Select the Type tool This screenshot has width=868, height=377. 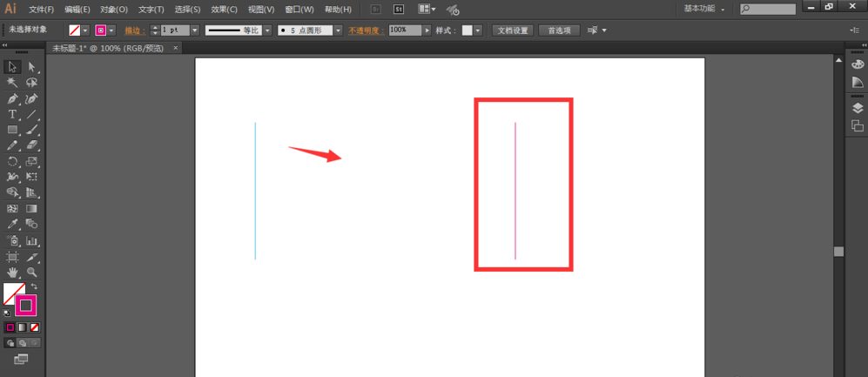12,115
